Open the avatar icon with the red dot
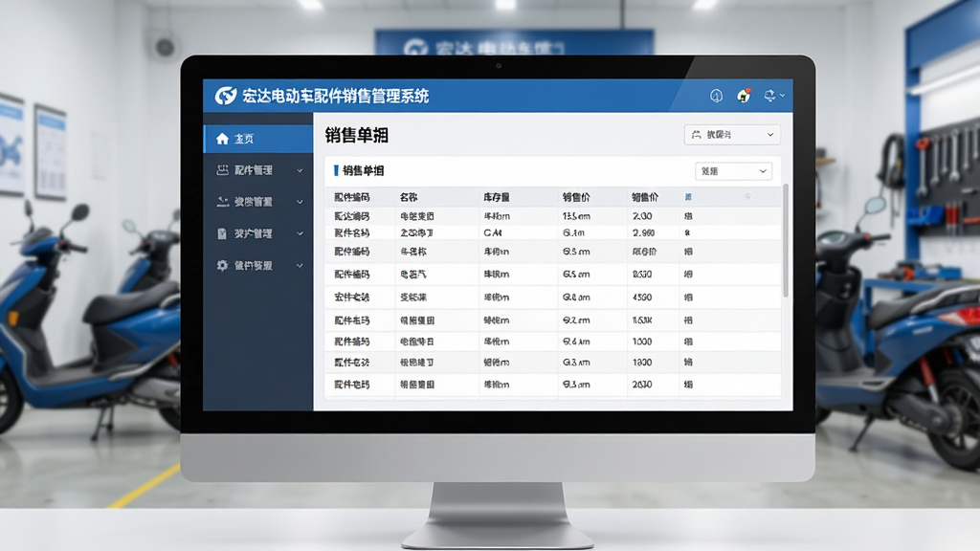980x551 pixels. (744, 96)
